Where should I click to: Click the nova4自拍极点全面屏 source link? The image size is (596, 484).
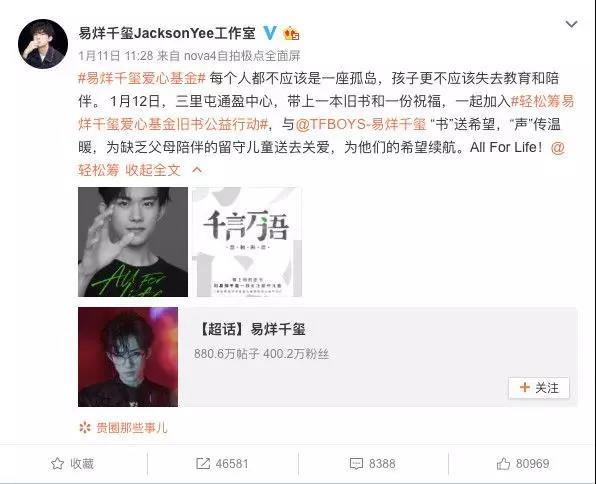click(x=242, y=56)
